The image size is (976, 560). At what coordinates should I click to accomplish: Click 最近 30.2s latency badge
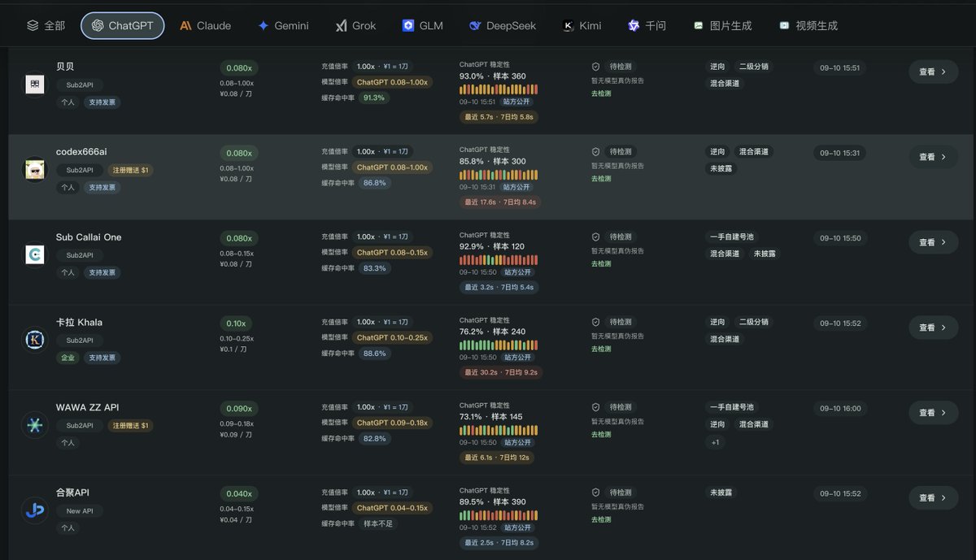coord(500,372)
